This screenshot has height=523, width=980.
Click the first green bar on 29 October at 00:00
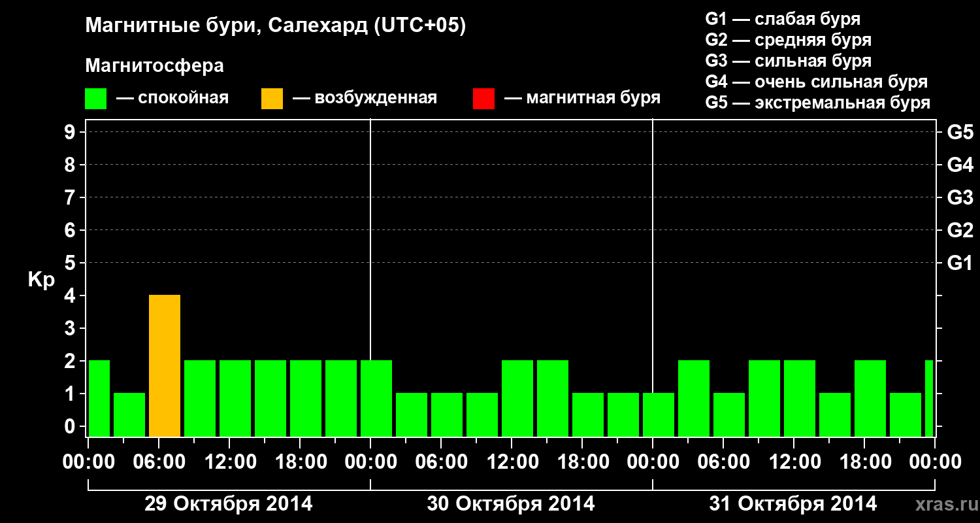[x=99, y=399]
